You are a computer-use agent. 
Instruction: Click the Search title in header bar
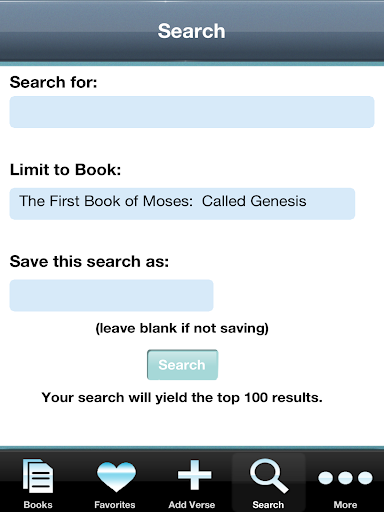click(192, 31)
